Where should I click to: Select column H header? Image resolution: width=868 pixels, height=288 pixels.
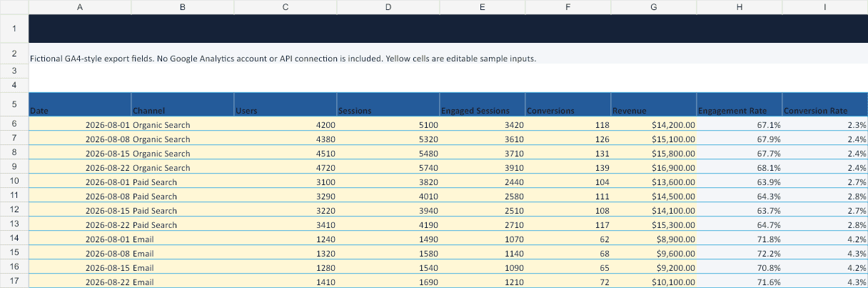[x=740, y=6]
